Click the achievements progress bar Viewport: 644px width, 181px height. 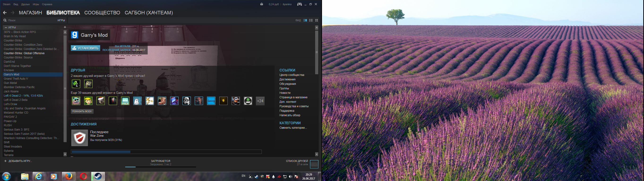[x=166, y=152]
